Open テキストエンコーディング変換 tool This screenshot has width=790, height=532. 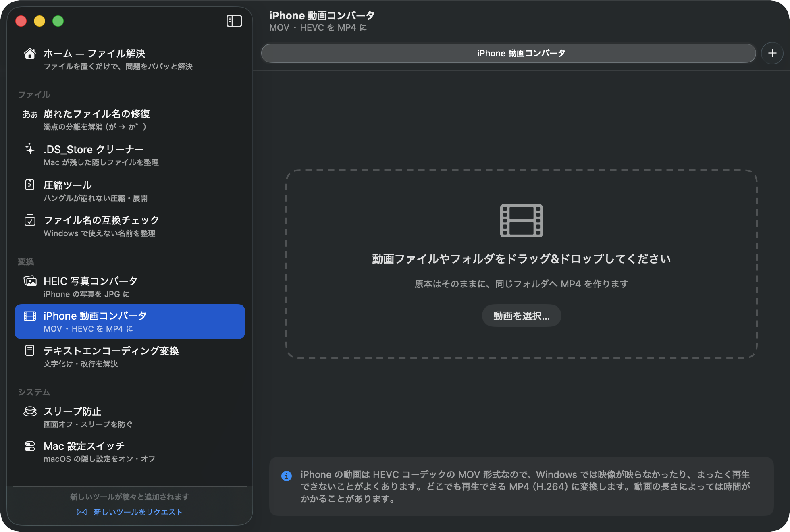point(130,357)
